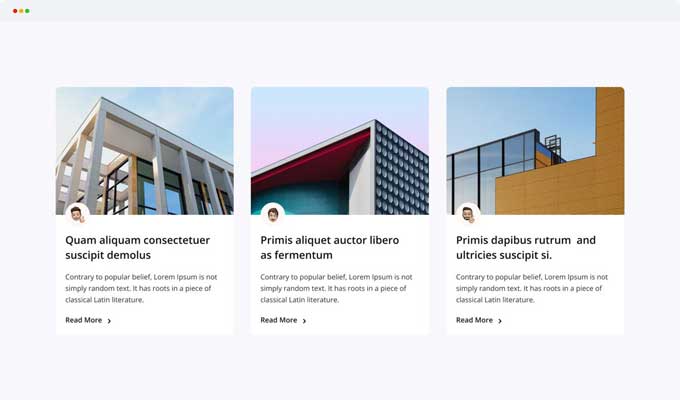Click the author avatar on the middle card
Viewport: 680px width, 400px height.
click(273, 214)
